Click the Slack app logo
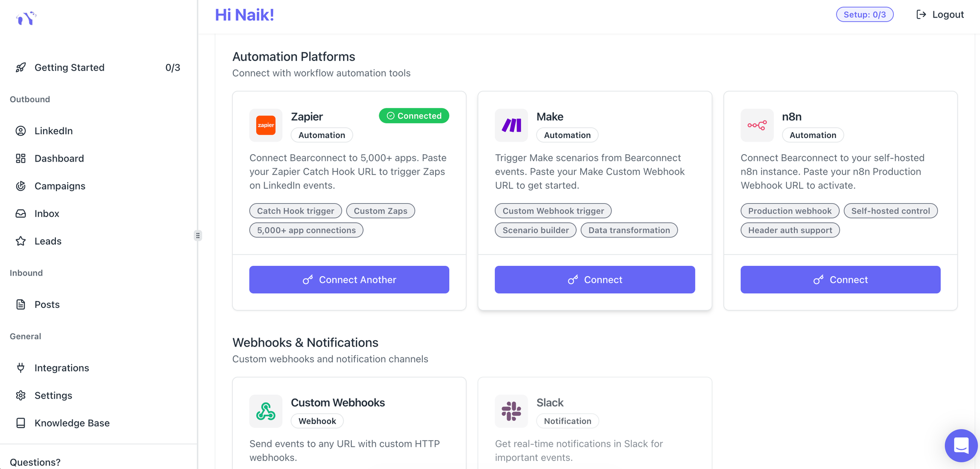This screenshot has height=469, width=980. point(511,411)
